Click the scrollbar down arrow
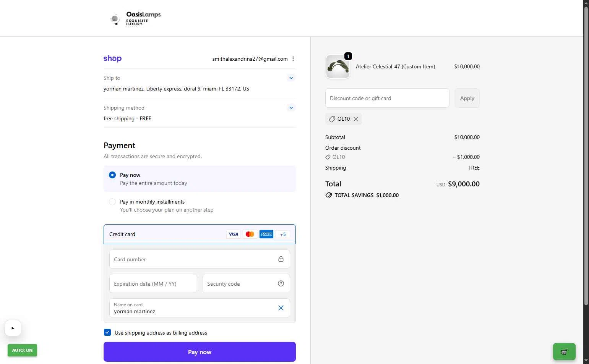Viewport: 589px width, 364px height. click(586, 361)
